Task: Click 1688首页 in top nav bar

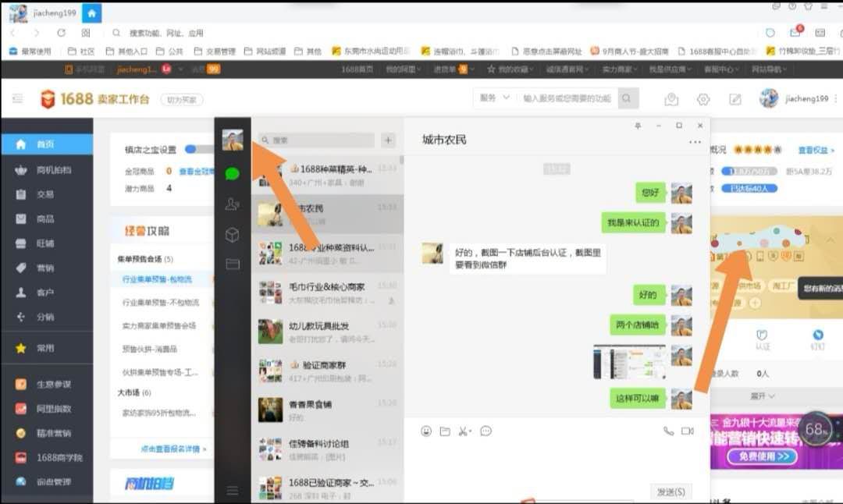Action: click(357, 69)
